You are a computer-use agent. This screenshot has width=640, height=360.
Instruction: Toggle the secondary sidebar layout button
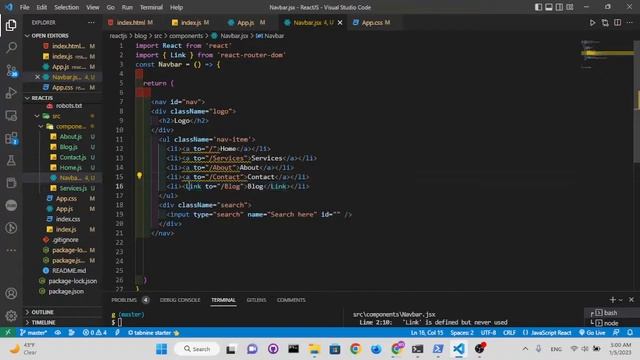pos(559,7)
